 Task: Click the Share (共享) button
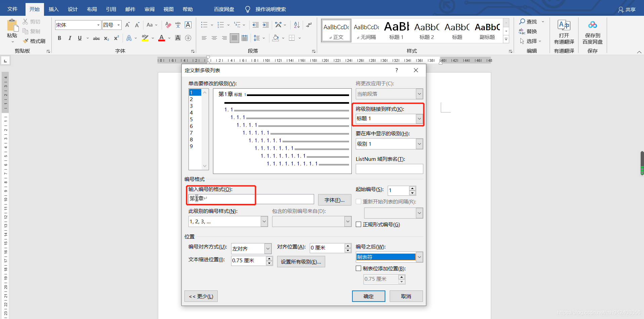click(x=627, y=10)
